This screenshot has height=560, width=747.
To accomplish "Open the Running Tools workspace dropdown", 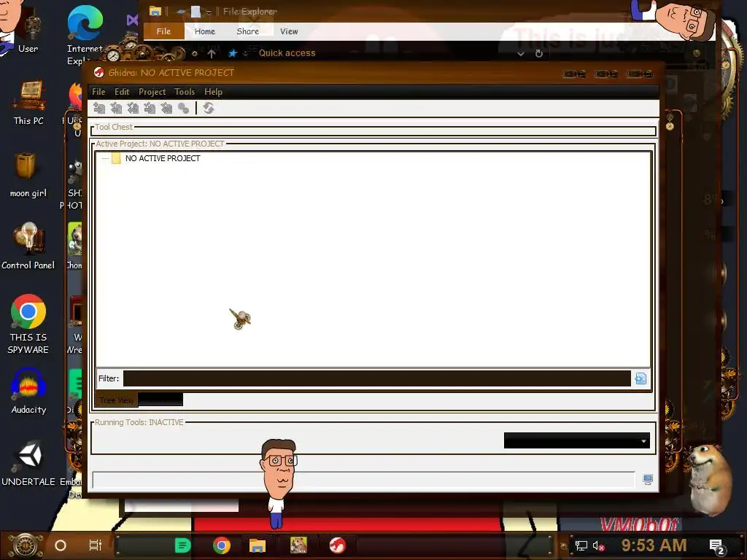I will click(576, 440).
